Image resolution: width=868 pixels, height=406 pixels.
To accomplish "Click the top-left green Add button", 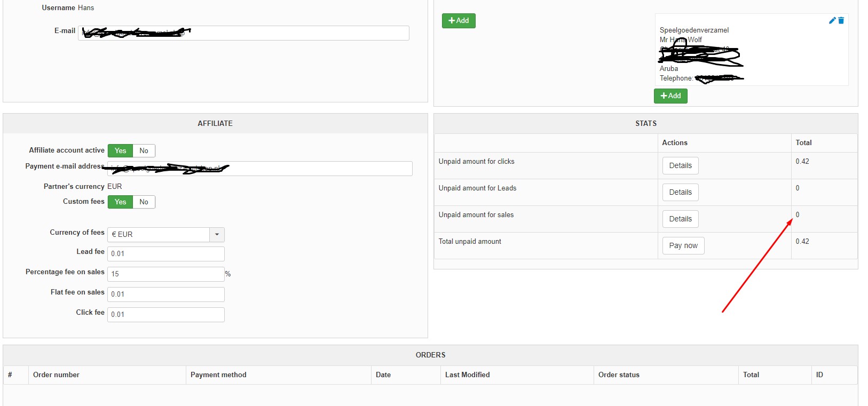I will (459, 21).
